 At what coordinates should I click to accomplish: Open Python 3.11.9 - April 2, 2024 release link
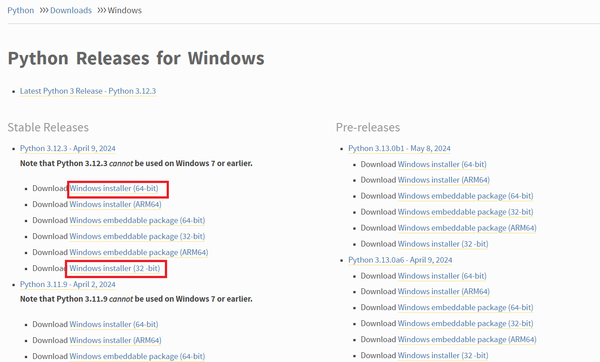pos(68,285)
